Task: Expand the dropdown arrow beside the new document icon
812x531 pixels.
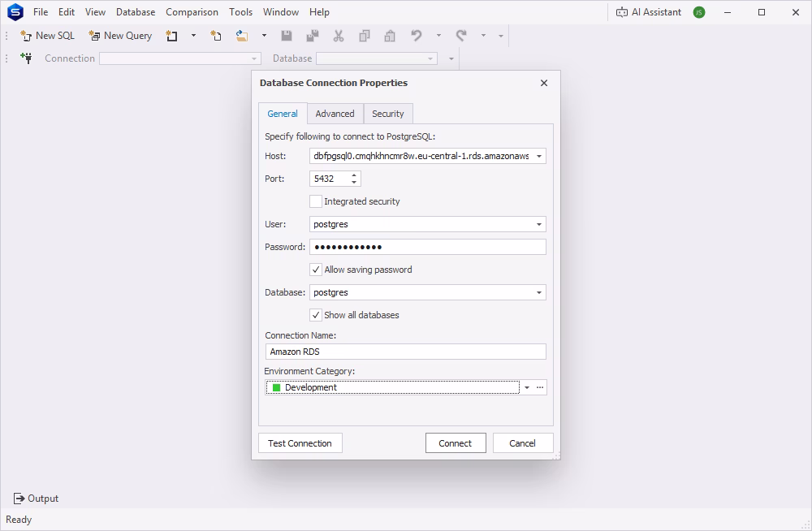Action: click(x=193, y=36)
